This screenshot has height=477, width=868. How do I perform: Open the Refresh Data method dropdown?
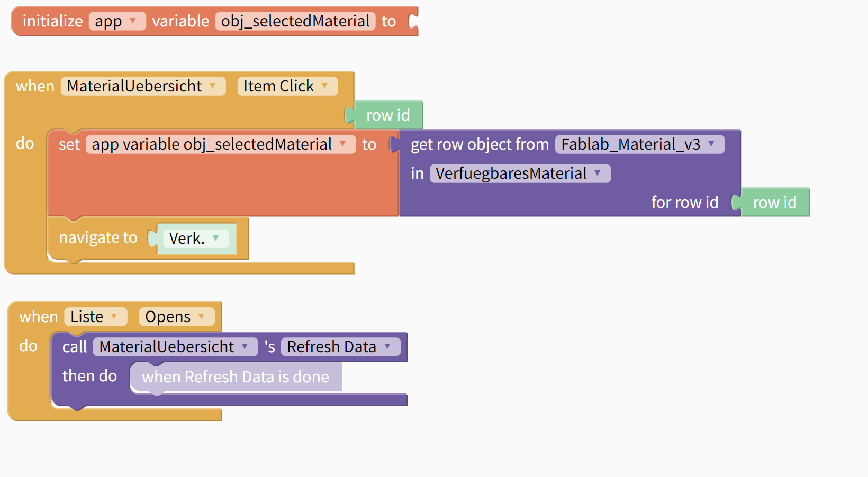click(340, 347)
